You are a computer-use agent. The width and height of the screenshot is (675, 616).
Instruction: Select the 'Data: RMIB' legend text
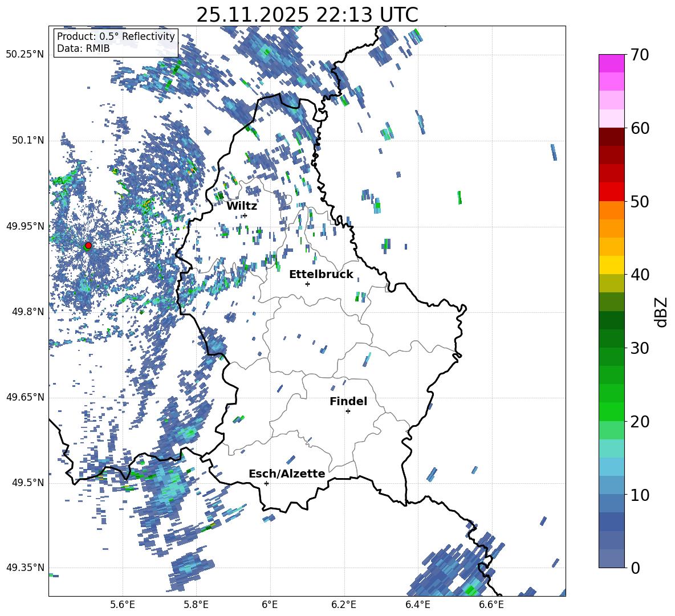tap(83, 48)
